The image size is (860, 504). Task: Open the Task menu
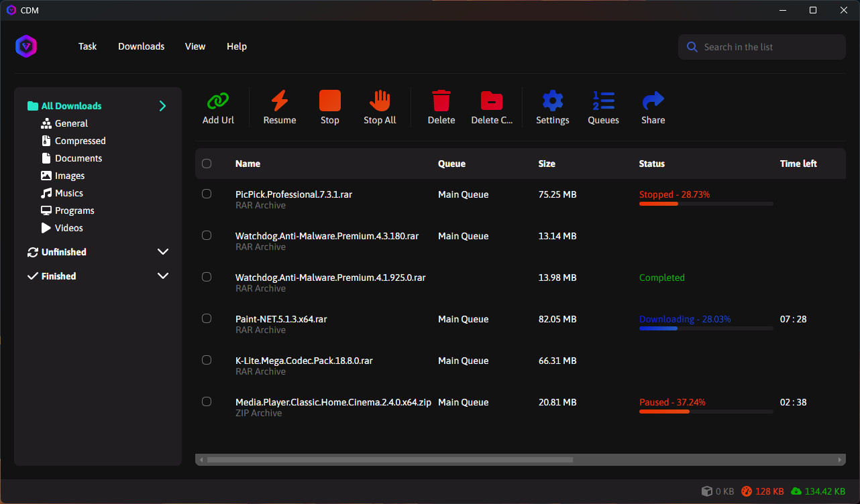tap(87, 46)
